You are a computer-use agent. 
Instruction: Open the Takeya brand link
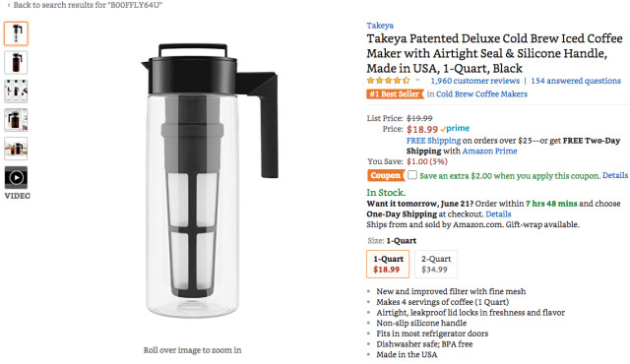point(380,26)
